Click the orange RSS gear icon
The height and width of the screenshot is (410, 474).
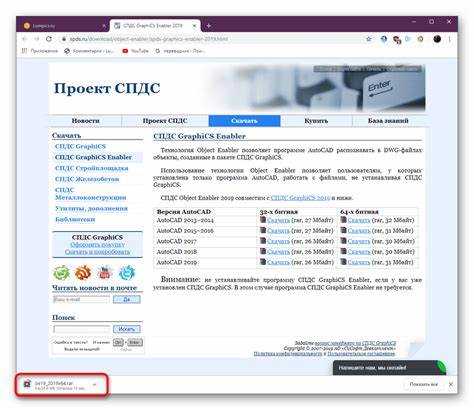point(83,273)
